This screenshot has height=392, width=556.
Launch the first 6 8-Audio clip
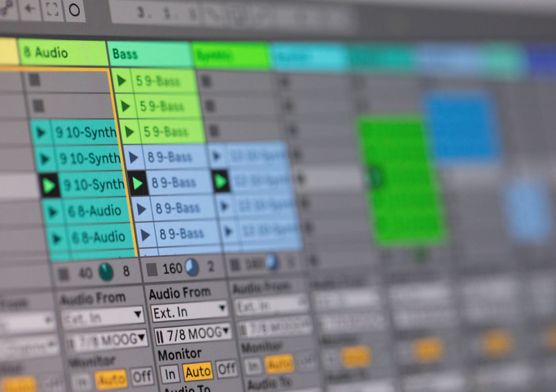click(x=53, y=212)
